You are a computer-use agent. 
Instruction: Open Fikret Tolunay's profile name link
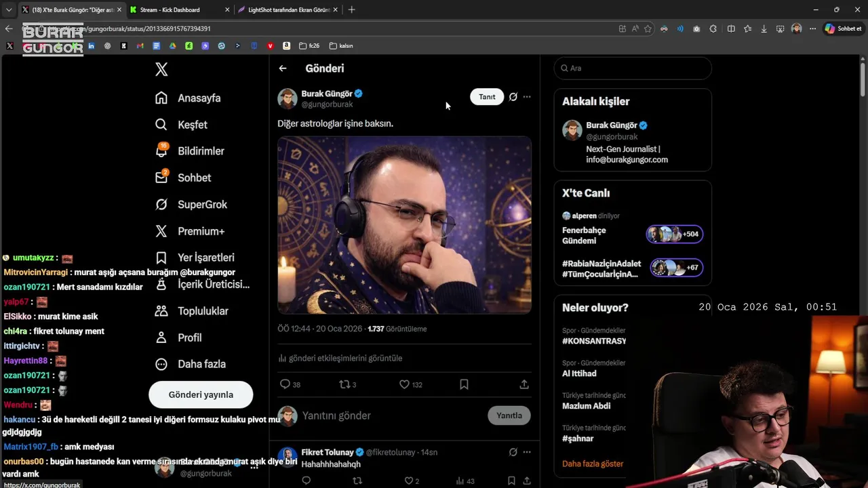(328, 452)
